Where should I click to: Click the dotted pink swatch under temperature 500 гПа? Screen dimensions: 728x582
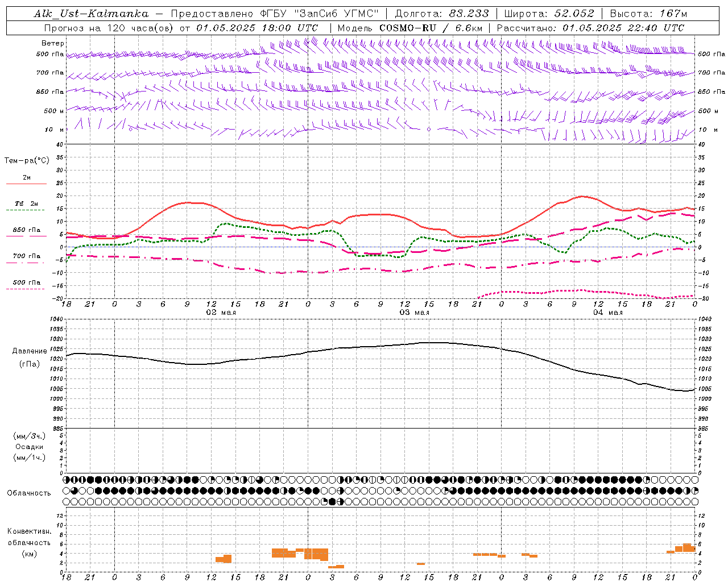coord(26,289)
